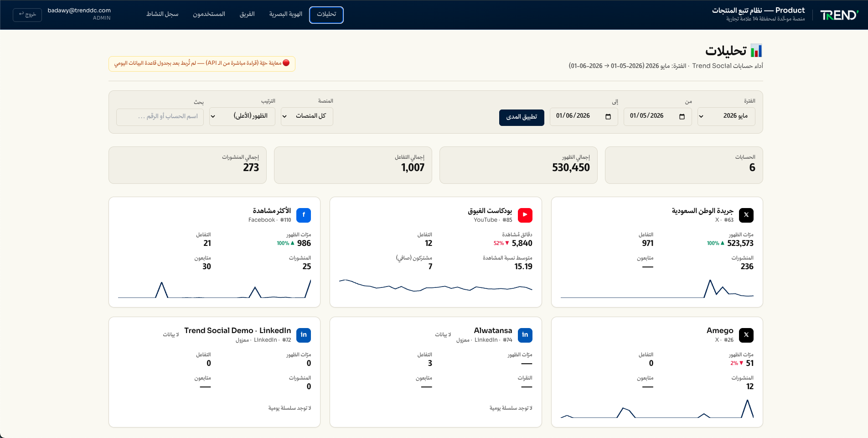Click the جريدة الوطن السعودية account title

(x=703, y=211)
